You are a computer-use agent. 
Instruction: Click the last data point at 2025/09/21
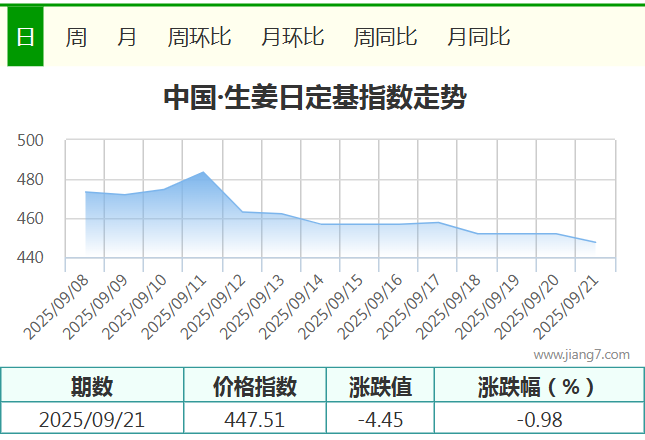coord(595,242)
